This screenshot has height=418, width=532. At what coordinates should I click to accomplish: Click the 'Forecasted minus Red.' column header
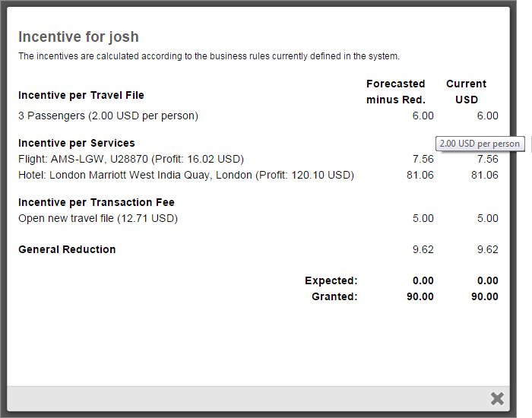396,92
